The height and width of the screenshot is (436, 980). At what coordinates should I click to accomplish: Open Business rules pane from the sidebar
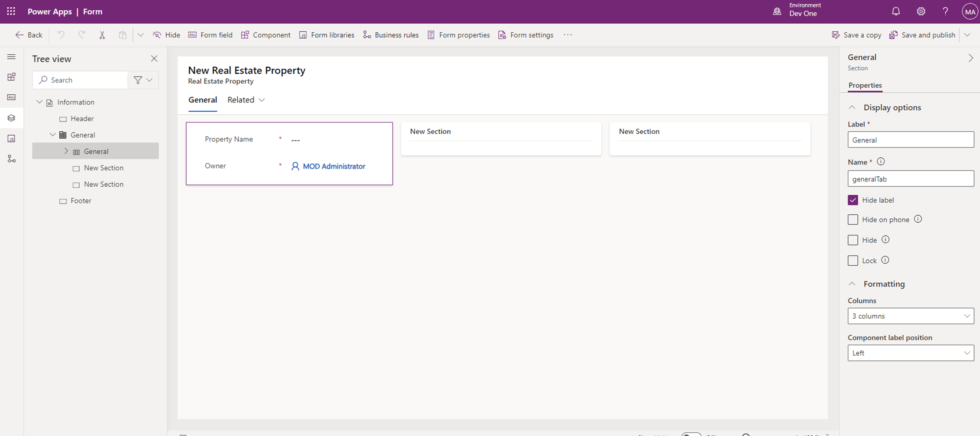pyautogui.click(x=11, y=159)
